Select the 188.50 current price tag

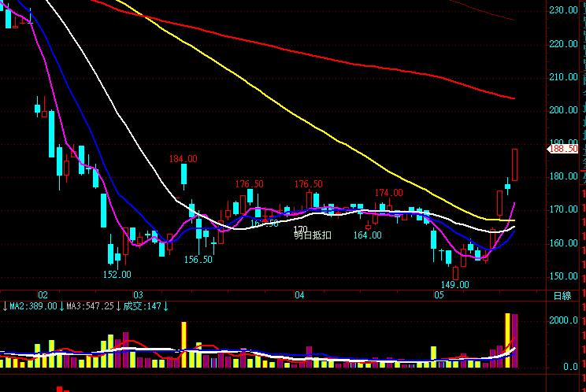click(562, 149)
